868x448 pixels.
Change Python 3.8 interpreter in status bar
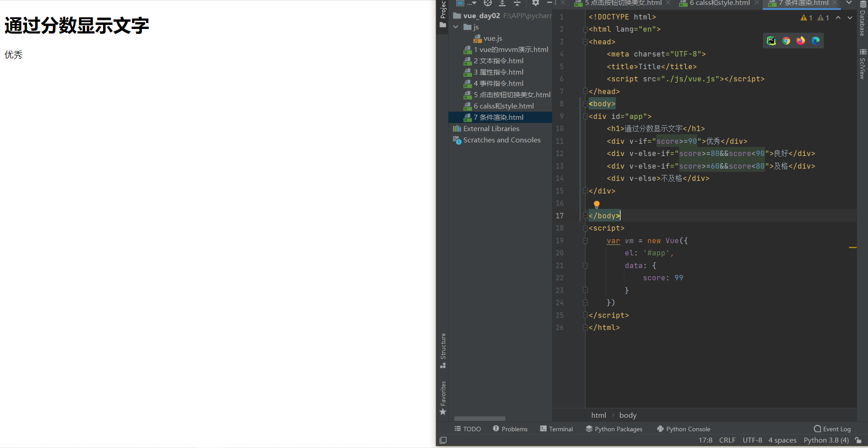(826, 440)
